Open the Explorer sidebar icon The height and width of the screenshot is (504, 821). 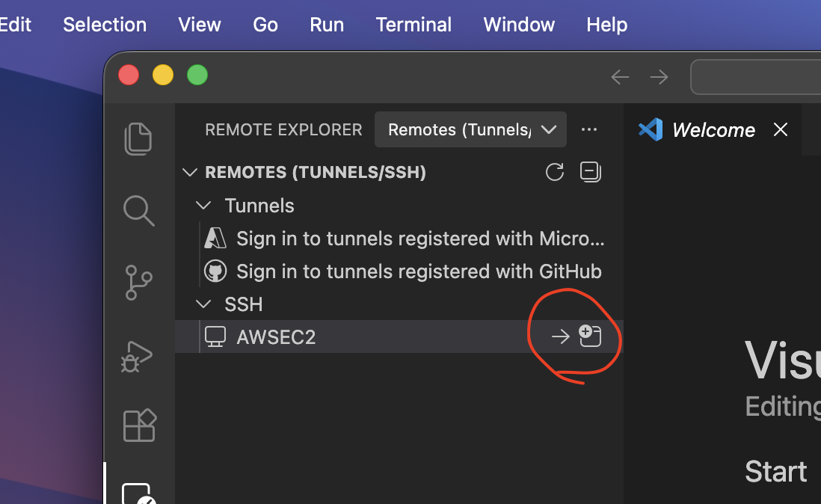coord(138,138)
